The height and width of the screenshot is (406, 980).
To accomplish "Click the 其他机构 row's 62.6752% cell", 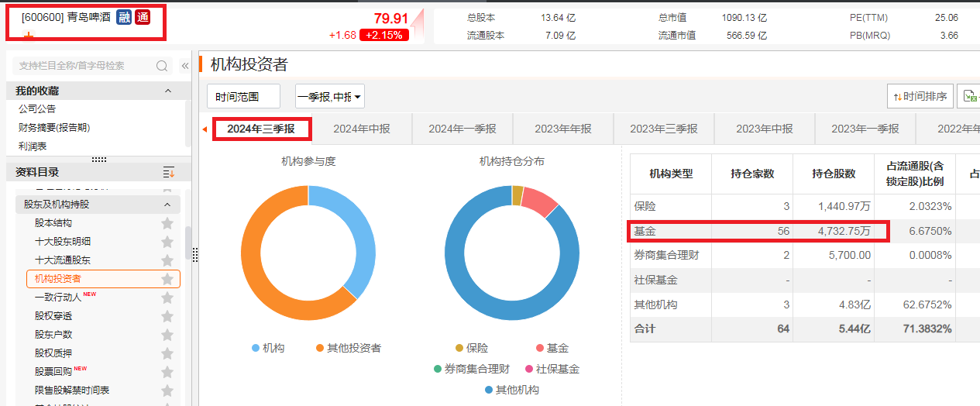I will point(915,304).
